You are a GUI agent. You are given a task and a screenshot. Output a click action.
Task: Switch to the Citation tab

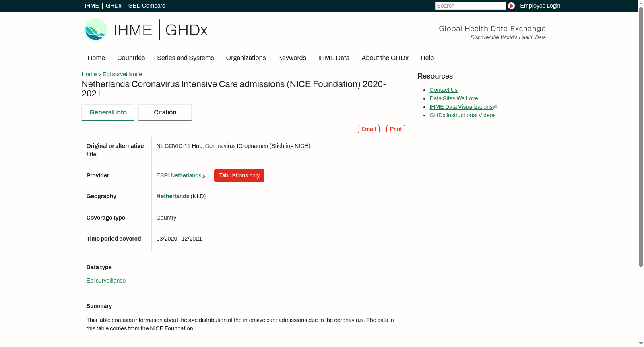165,112
